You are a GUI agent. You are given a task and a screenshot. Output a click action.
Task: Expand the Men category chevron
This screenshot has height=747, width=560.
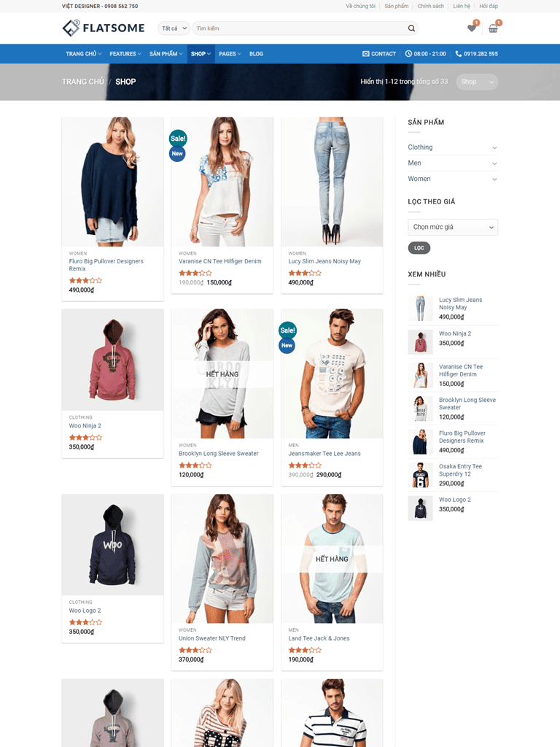[x=494, y=163]
